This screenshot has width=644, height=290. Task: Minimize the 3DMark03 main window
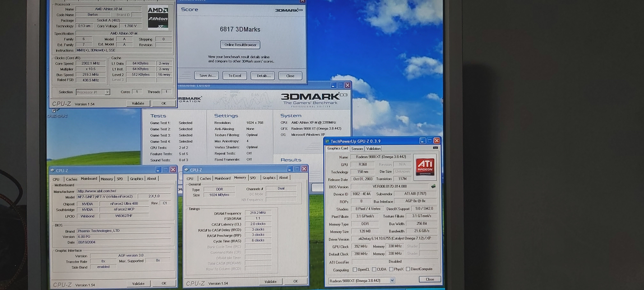pyautogui.click(x=333, y=85)
